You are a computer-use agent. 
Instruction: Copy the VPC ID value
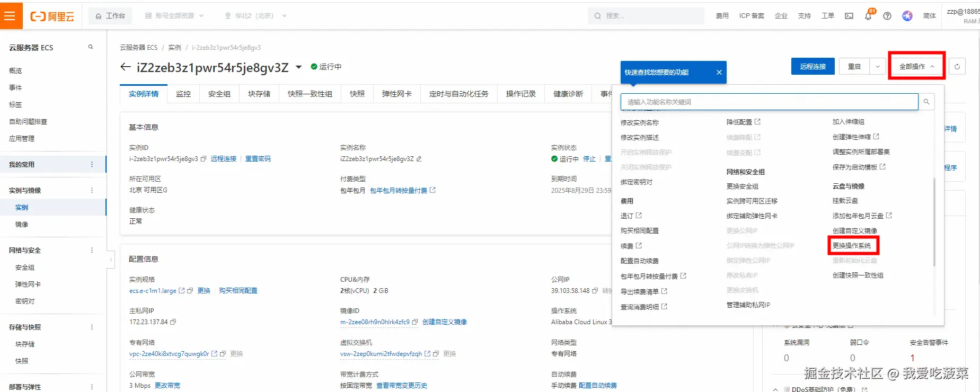pyautogui.click(x=223, y=354)
